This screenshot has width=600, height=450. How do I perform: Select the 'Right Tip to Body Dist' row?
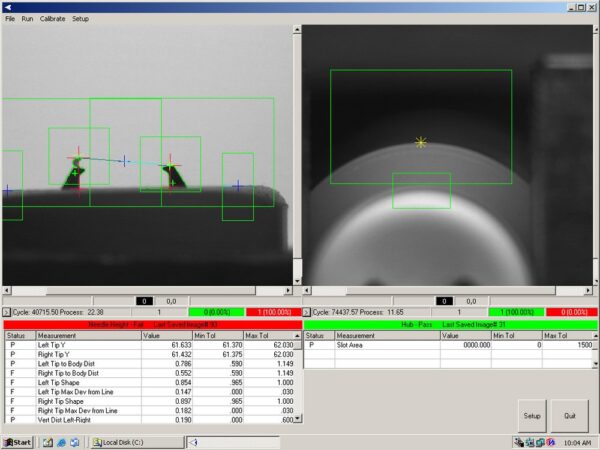pos(150,373)
